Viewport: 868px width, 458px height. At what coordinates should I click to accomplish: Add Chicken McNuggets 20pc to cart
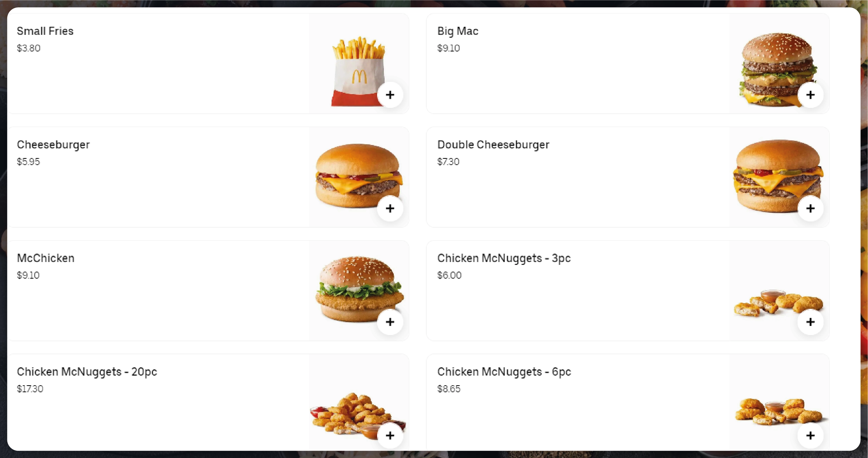[x=390, y=436]
